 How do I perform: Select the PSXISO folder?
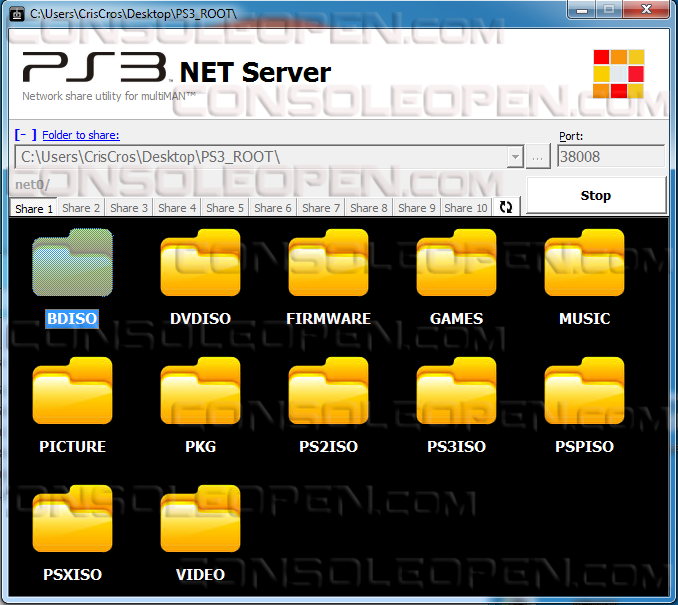click(x=73, y=519)
